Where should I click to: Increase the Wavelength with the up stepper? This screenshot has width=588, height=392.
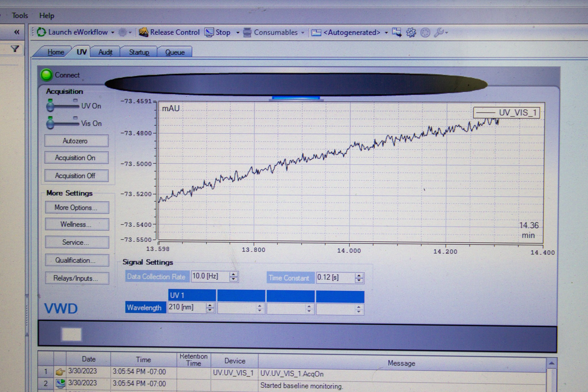(210, 305)
